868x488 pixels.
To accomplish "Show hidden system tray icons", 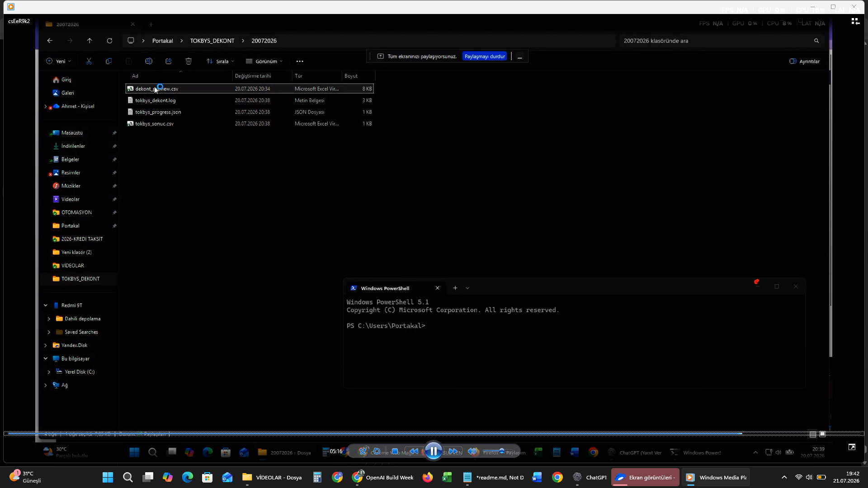I will pos(784,478).
